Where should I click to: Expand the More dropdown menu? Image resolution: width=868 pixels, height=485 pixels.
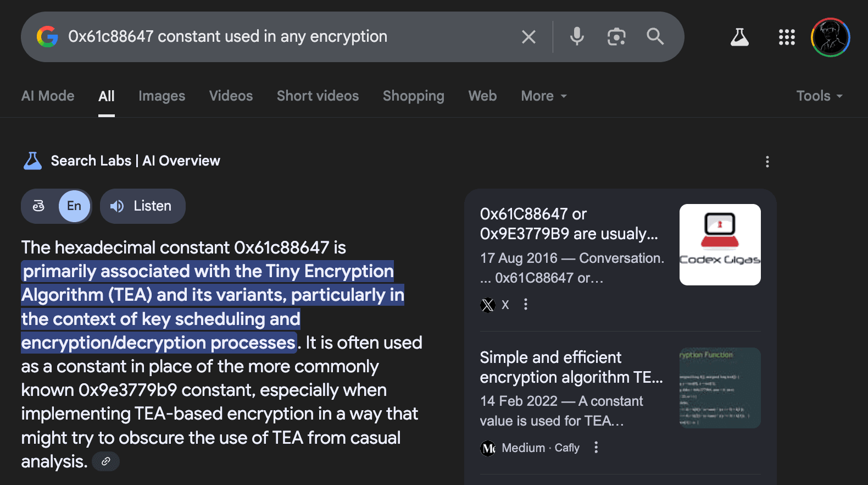pos(544,96)
